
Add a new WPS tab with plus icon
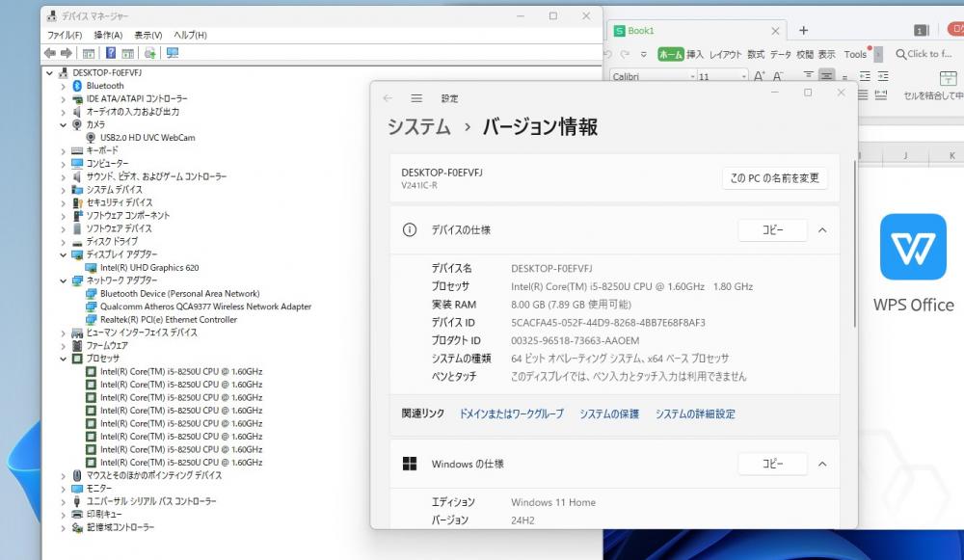(x=804, y=30)
